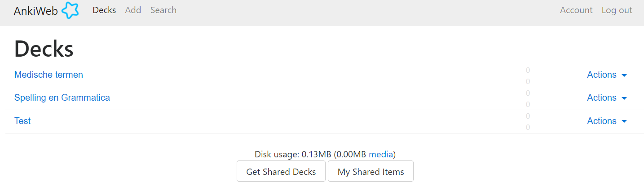
Task: Select the Test deck
Action: [x=22, y=121]
